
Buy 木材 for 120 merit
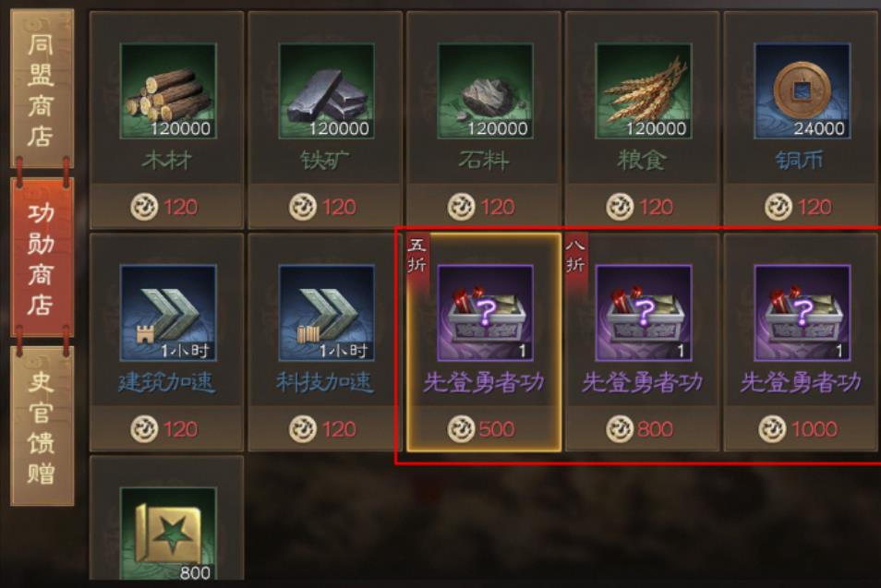(x=166, y=207)
